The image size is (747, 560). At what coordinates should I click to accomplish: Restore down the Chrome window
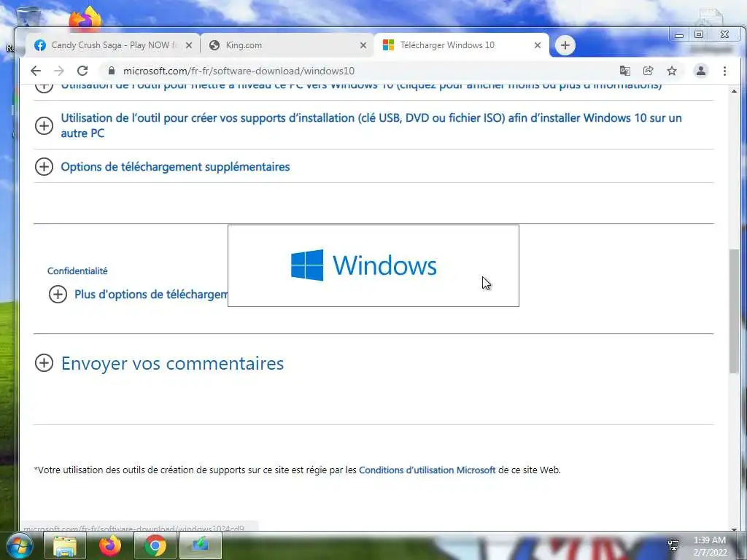(x=699, y=35)
